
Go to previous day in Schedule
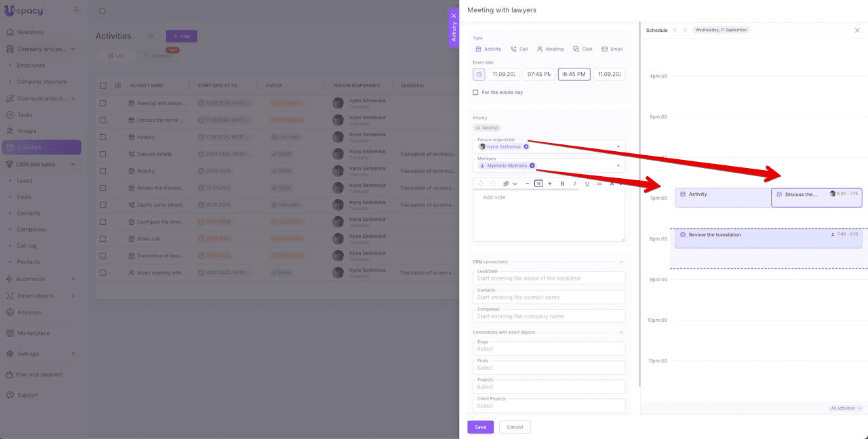[x=675, y=30]
